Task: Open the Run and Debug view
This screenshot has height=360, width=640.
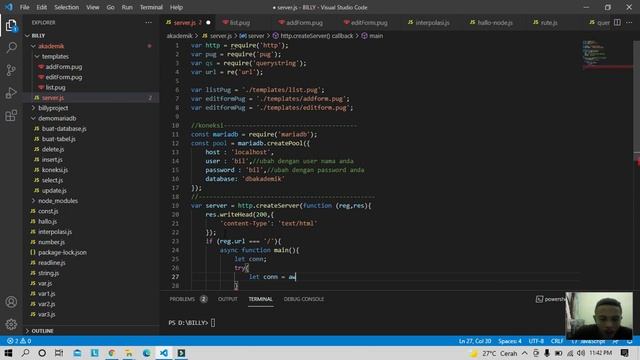Action: click(x=11, y=93)
